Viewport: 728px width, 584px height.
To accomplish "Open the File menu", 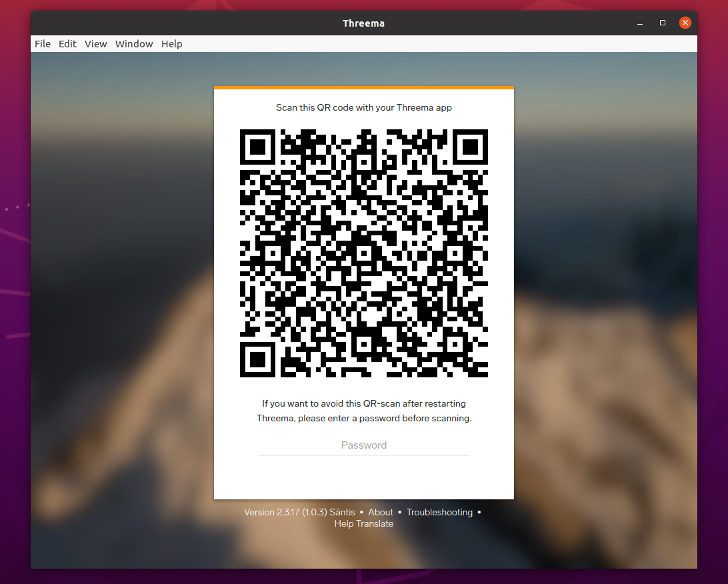I will [42, 43].
